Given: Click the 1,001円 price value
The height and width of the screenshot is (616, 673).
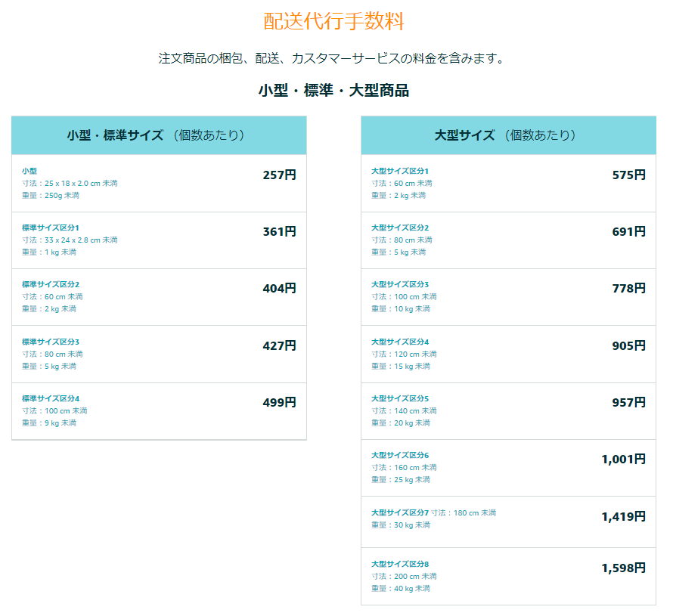Looking at the screenshot, I should (x=623, y=460).
